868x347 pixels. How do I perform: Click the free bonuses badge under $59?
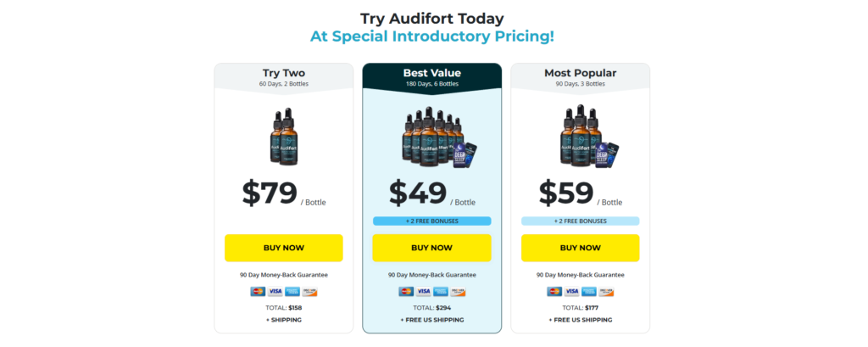coord(581,221)
